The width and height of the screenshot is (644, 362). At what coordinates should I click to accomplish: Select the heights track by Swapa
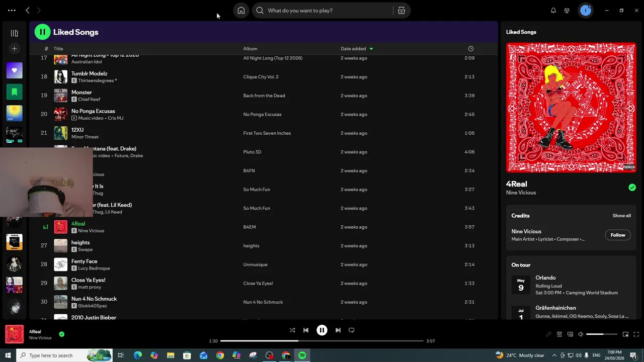coord(80,242)
